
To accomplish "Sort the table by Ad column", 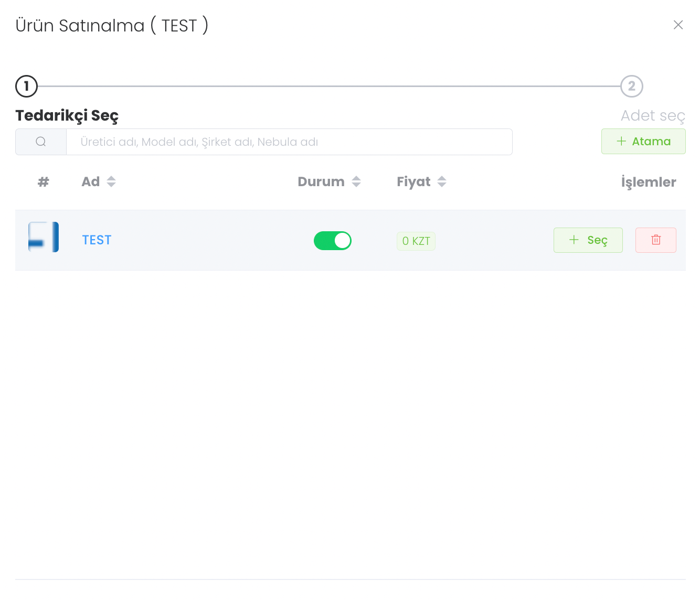I will [111, 181].
